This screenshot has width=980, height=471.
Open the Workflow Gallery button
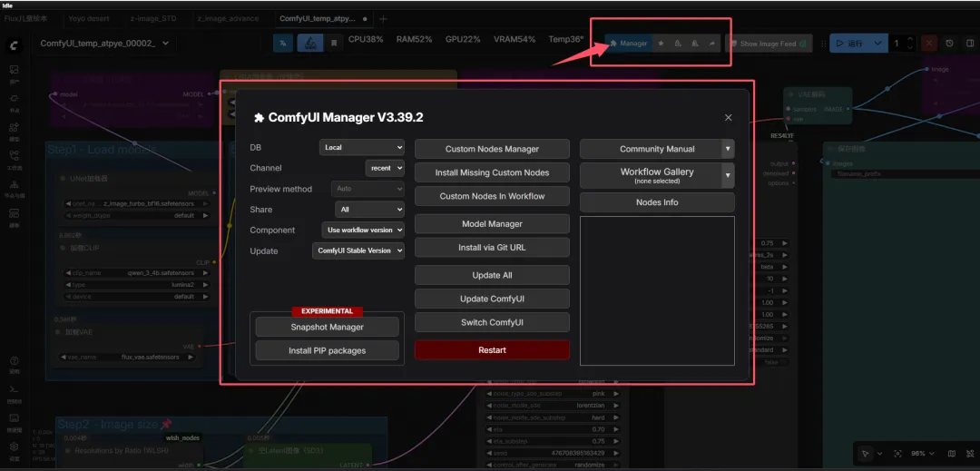(x=651, y=175)
